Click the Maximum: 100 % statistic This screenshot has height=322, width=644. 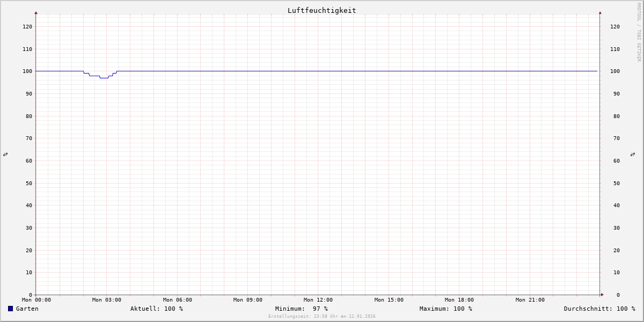point(445,309)
